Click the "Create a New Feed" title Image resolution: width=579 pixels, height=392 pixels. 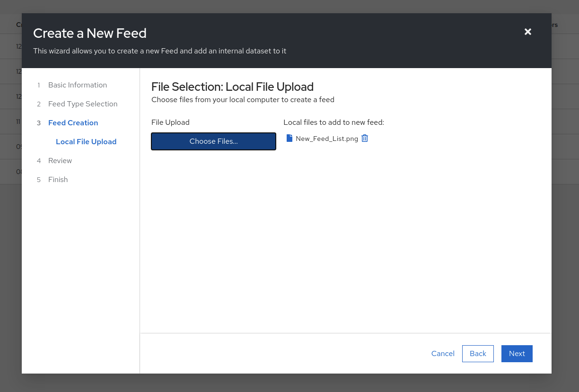90,34
